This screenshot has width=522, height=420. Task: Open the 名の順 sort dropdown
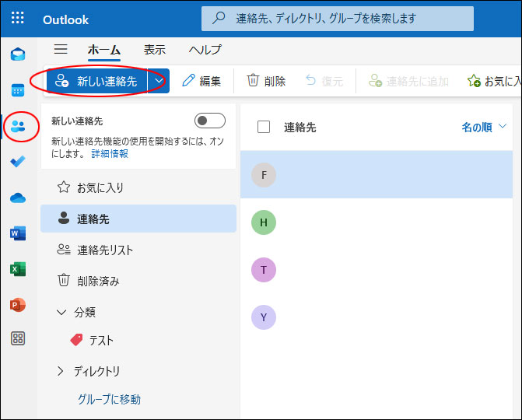484,127
